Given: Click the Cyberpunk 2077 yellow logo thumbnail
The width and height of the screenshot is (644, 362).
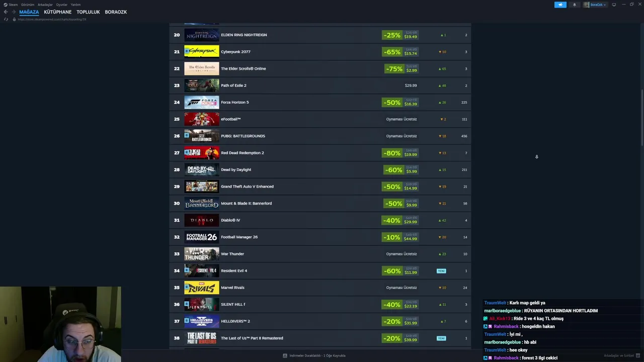Looking at the screenshot, I should (202, 52).
